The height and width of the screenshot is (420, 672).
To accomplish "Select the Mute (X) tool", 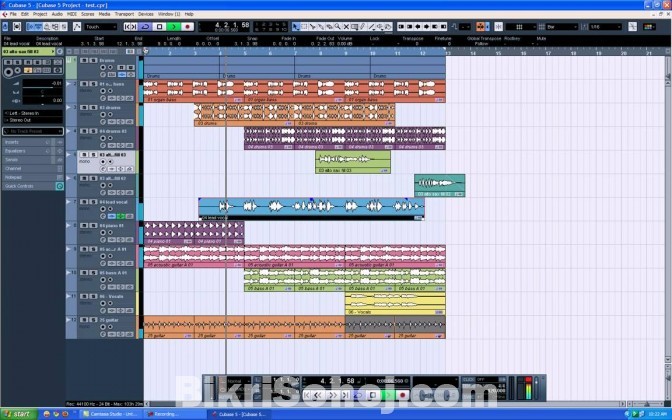I will coord(346,27).
